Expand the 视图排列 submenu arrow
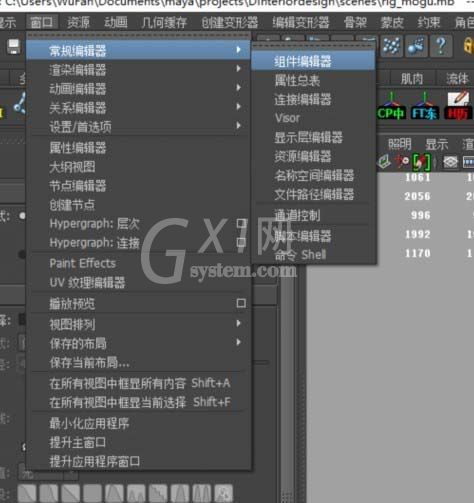This screenshot has height=503, width=474. (x=239, y=323)
